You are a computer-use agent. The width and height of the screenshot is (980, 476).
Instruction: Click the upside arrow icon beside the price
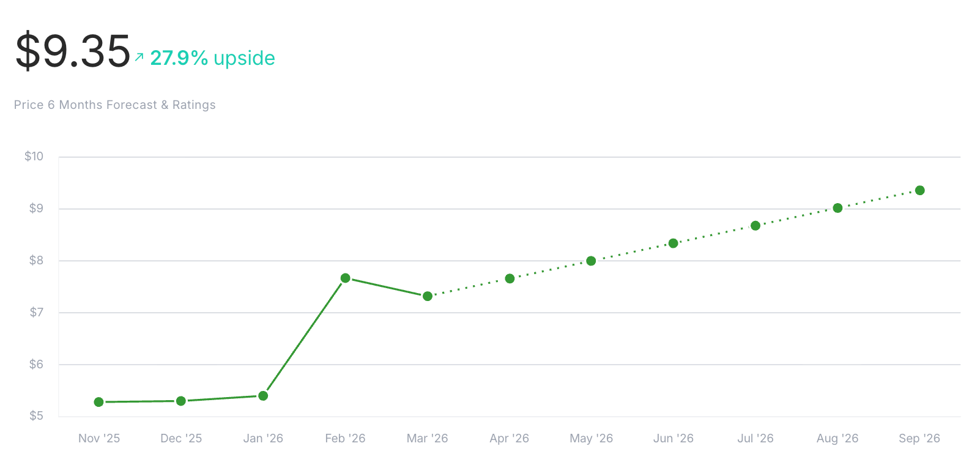tap(139, 57)
